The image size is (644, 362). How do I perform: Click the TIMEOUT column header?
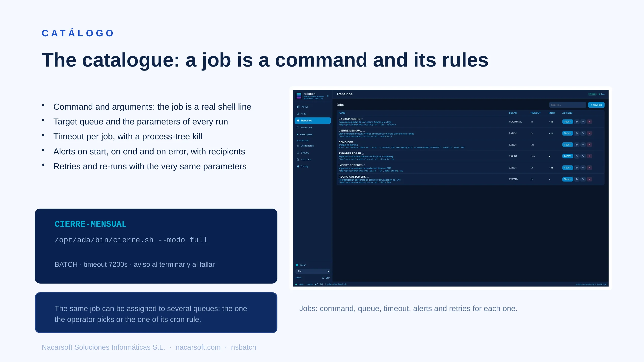tap(535, 113)
